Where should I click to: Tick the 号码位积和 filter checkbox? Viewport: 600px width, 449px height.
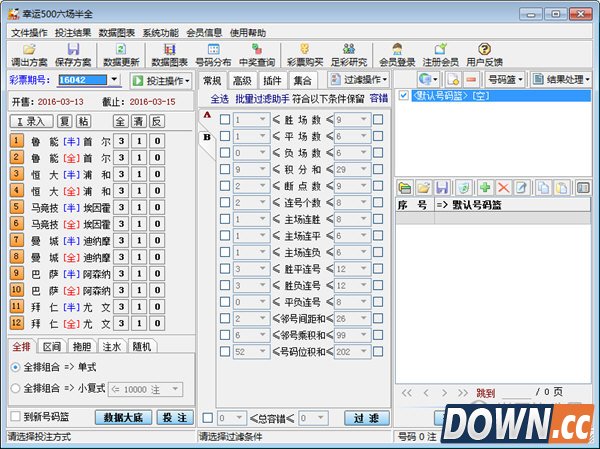[x=225, y=351]
